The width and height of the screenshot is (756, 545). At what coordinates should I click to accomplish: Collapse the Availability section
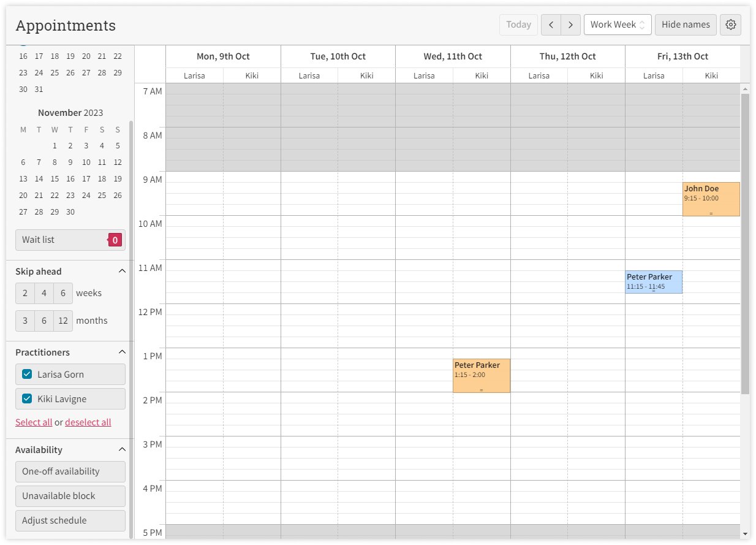pos(122,450)
